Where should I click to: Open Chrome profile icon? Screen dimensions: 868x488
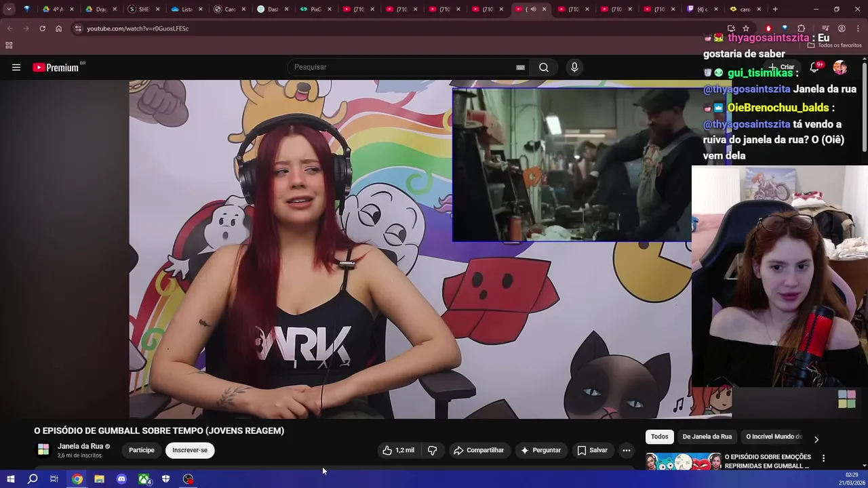(842, 28)
